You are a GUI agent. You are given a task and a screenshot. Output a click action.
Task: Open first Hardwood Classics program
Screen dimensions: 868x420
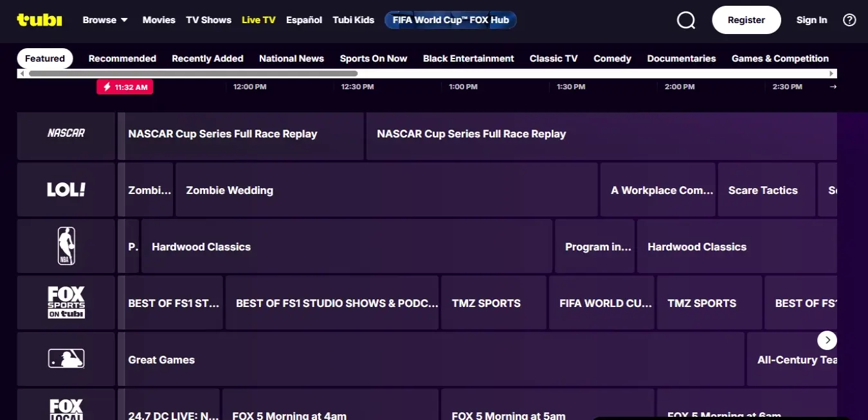pos(347,246)
